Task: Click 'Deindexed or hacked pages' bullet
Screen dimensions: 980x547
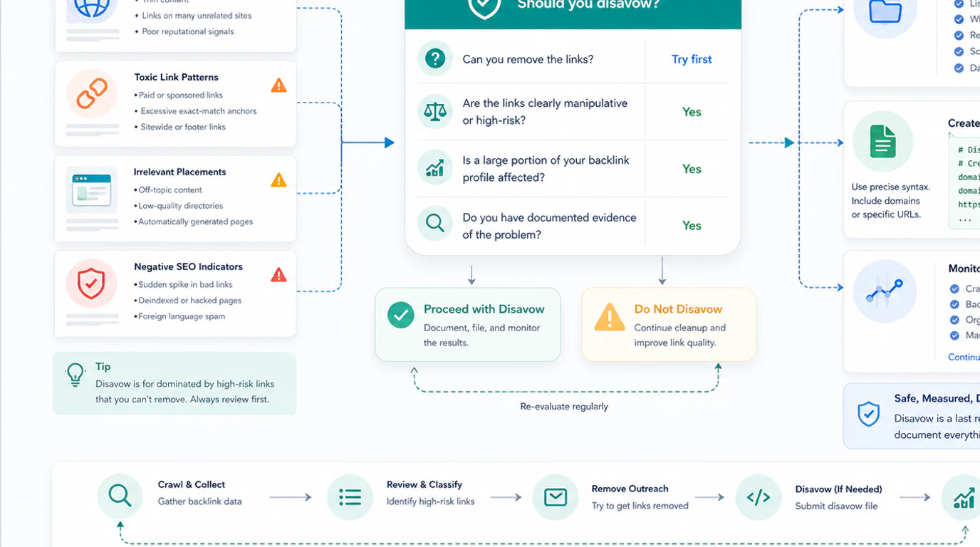Action: tap(189, 301)
